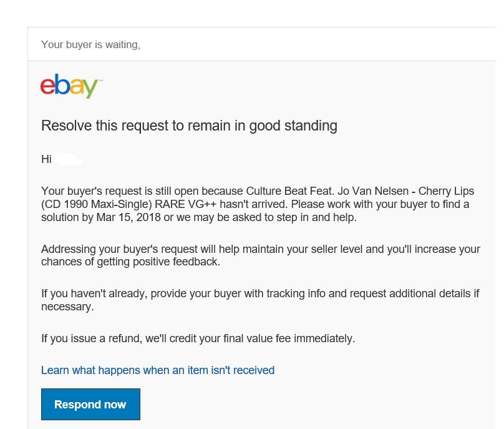Click the blanked-out recipient name
Viewport: 504px width, 429px height.
tap(69, 160)
